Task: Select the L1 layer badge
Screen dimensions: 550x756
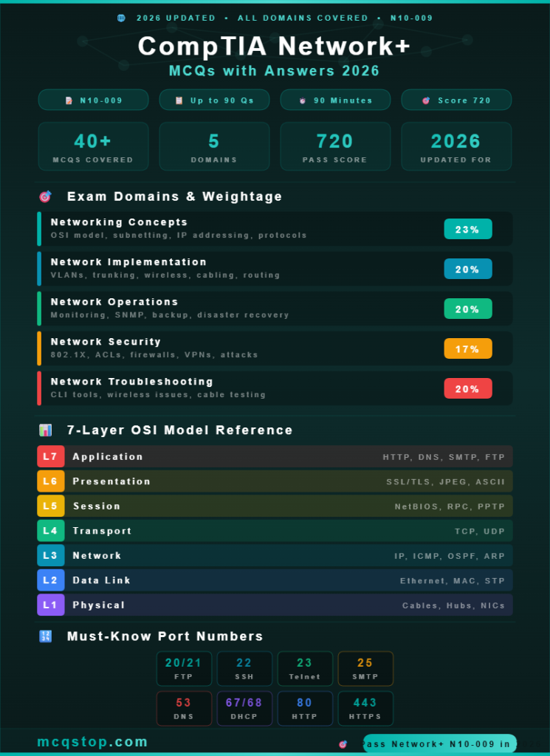Action: pyautogui.click(x=51, y=605)
